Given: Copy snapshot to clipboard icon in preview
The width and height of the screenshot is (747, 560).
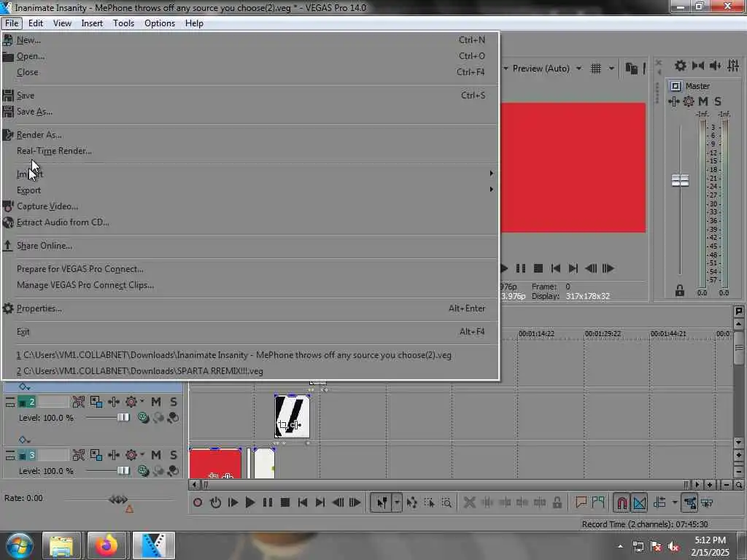Looking at the screenshot, I should pyautogui.click(x=631, y=69).
